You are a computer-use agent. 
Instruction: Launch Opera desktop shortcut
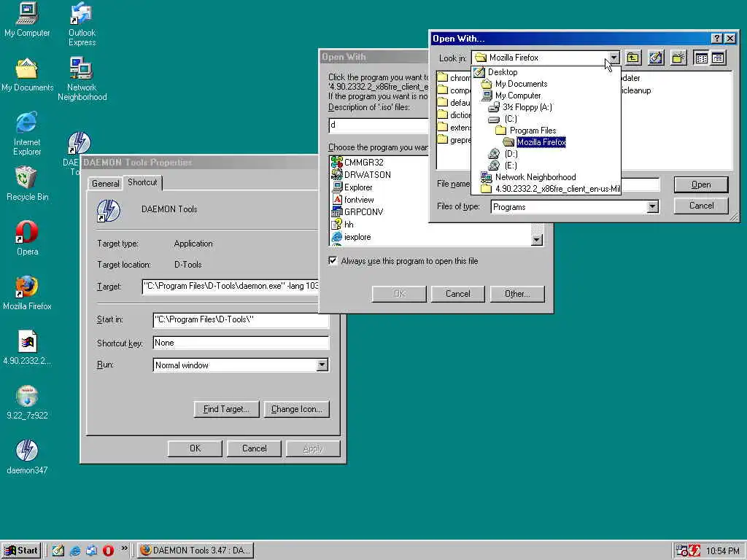click(27, 238)
